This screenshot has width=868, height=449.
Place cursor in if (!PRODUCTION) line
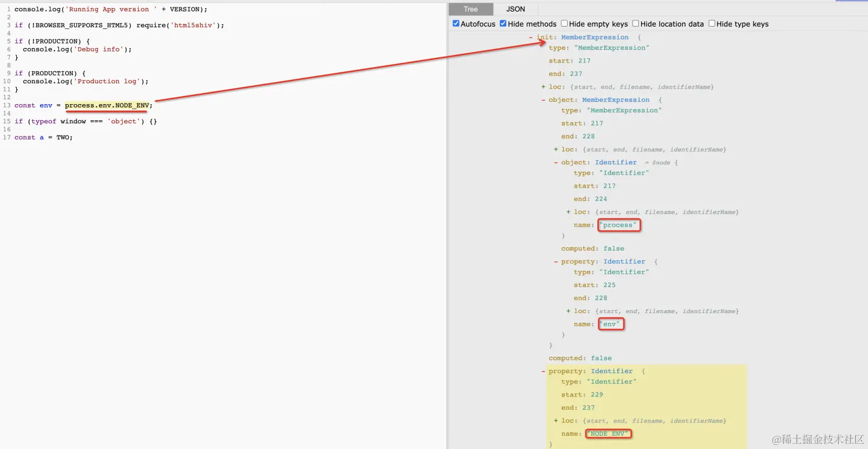coord(52,41)
